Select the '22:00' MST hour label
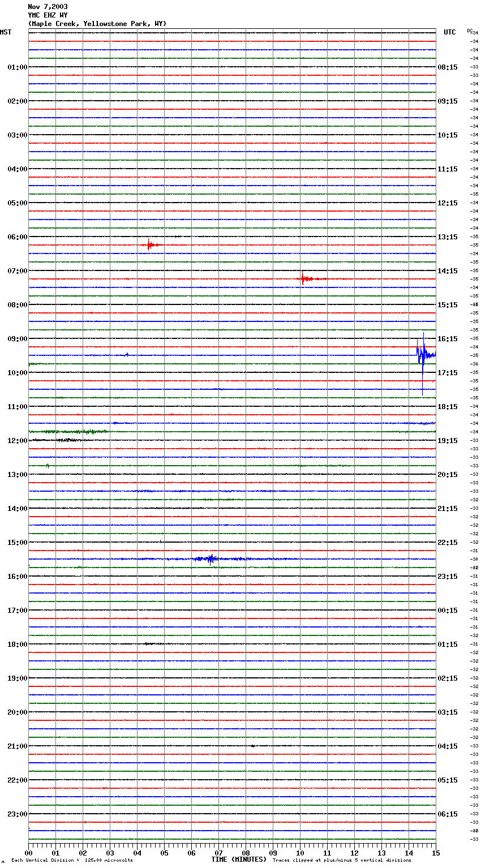Screen dimensions: 481x868 [x=18, y=780]
